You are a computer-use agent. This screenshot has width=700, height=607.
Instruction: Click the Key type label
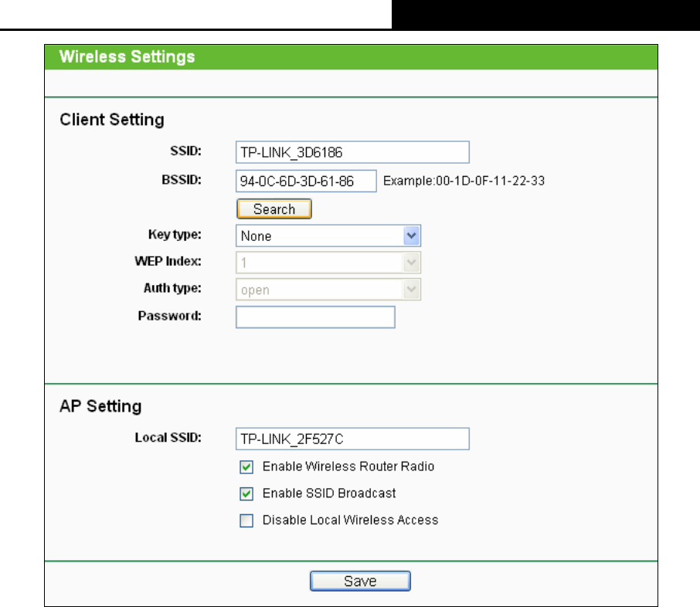point(175,234)
